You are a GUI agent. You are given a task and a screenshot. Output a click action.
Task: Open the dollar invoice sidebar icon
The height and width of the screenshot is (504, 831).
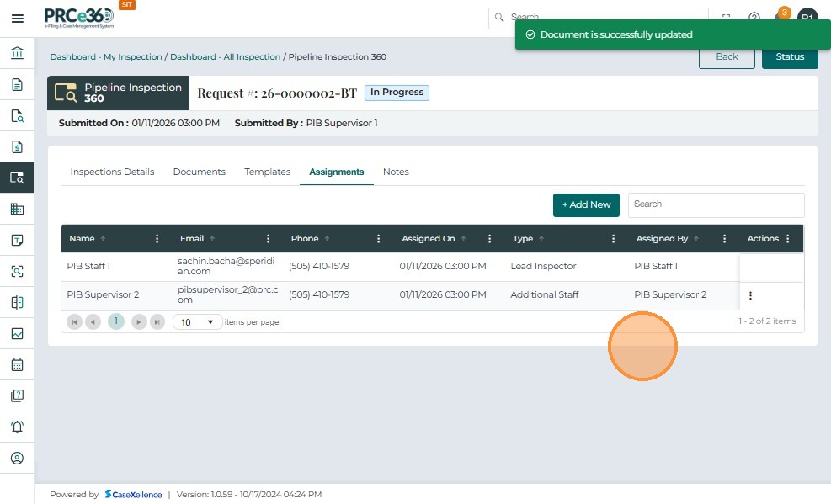[17, 146]
